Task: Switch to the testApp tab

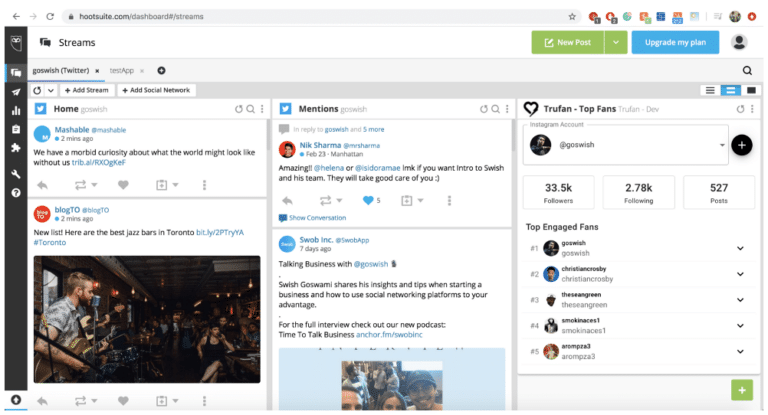Action: coord(121,71)
